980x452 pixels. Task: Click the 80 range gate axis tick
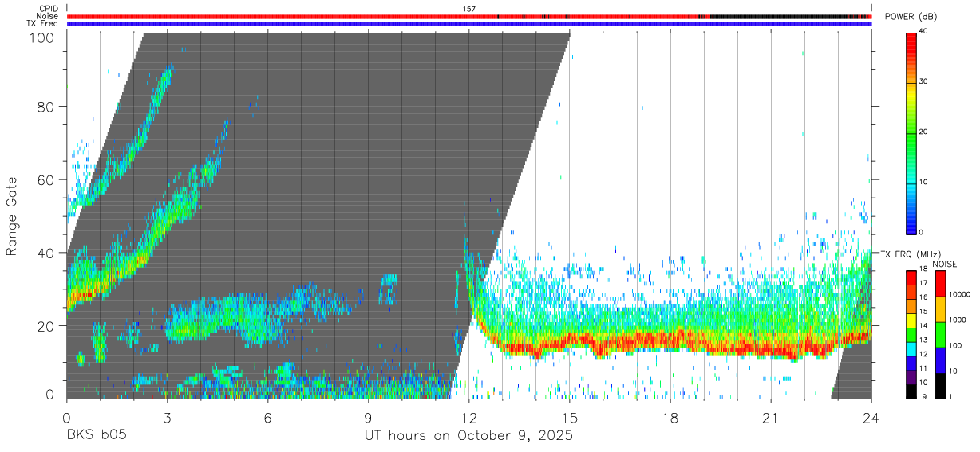(x=46, y=106)
